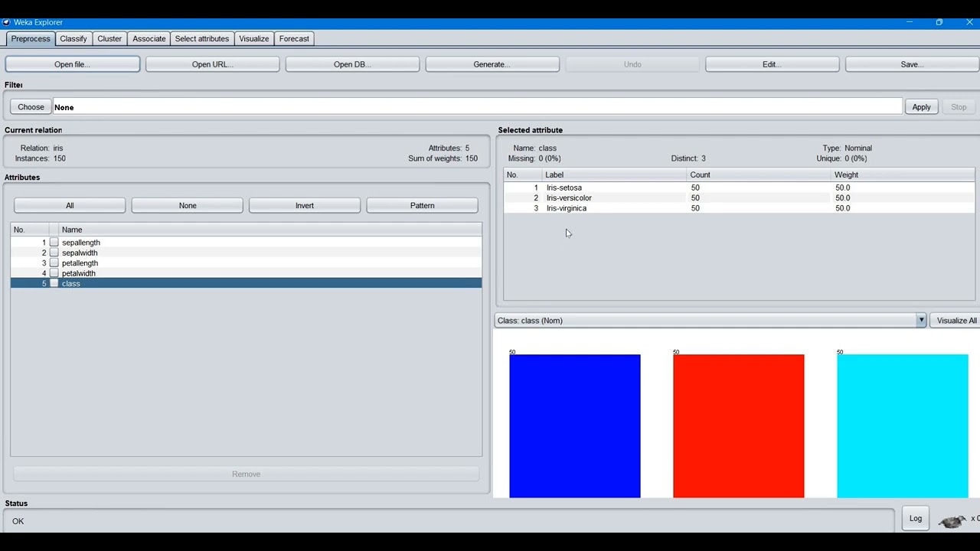
Task: Click the Generate... button
Action: pos(492,64)
